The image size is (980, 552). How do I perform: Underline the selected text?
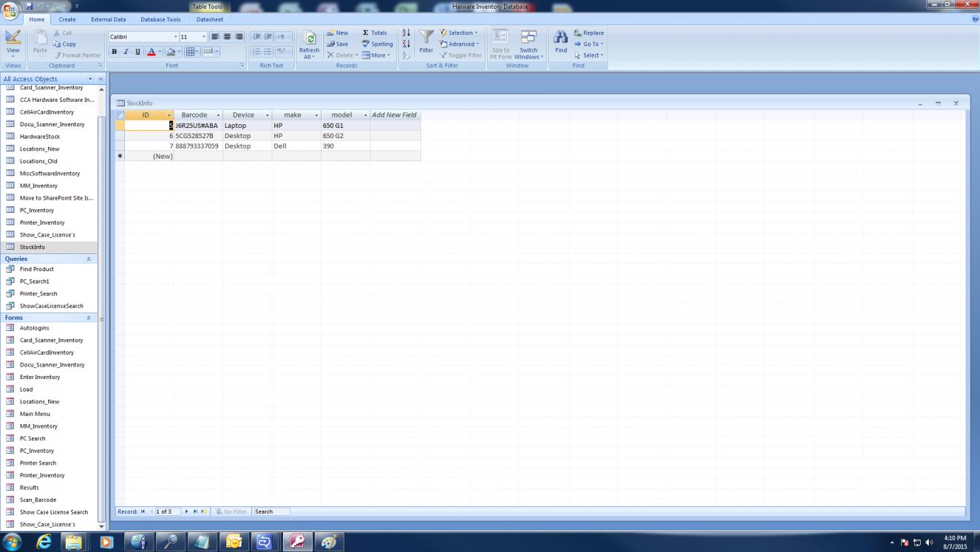click(x=137, y=52)
